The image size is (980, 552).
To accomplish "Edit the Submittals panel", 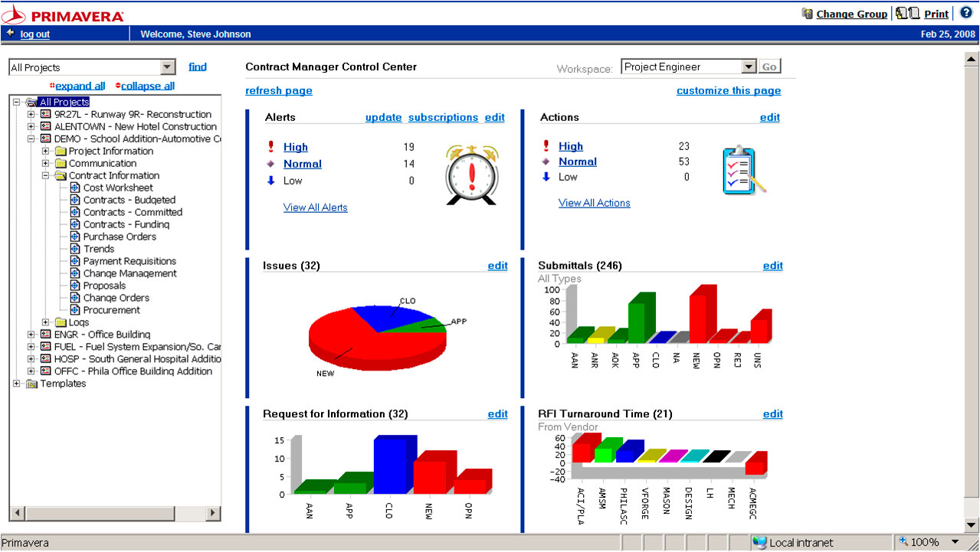I will coord(773,266).
